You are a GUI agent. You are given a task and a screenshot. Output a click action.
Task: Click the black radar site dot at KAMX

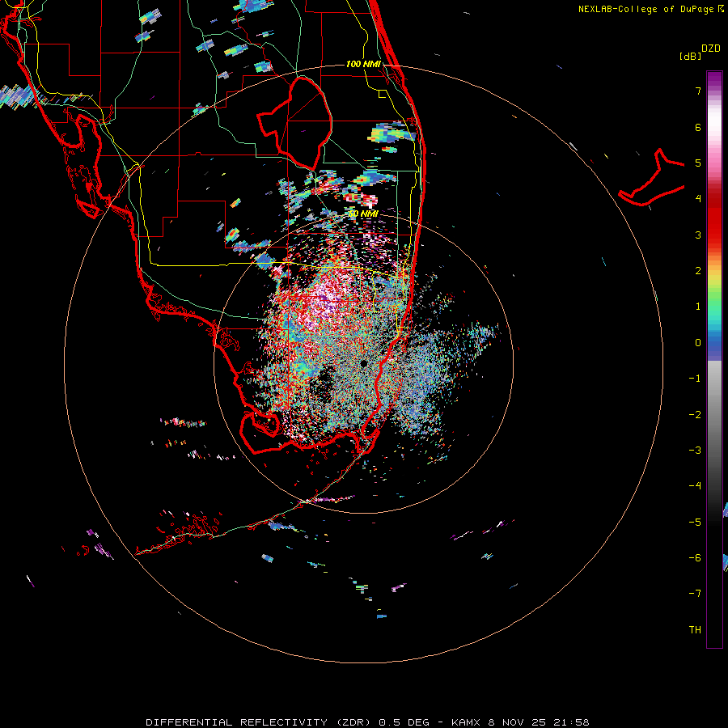tap(363, 363)
